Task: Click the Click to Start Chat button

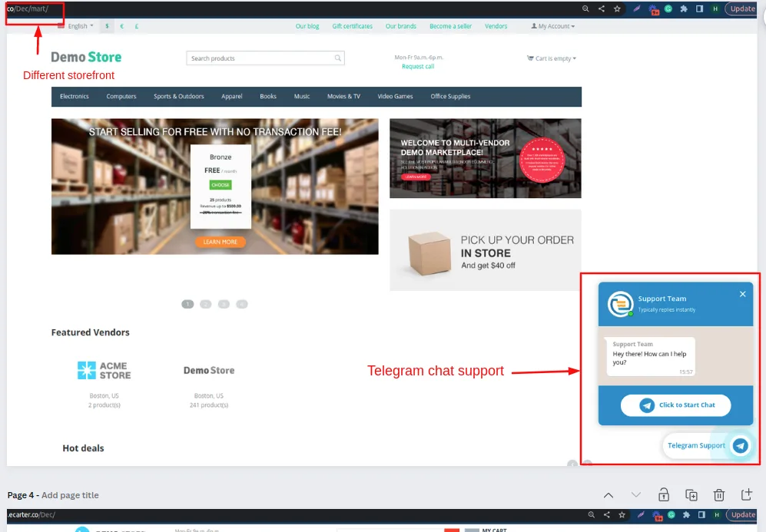Action: tap(675, 405)
